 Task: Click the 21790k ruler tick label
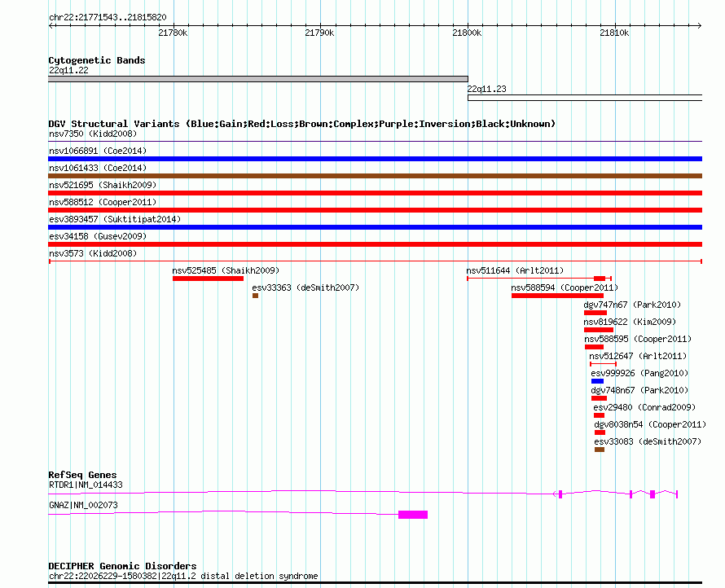click(319, 33)
